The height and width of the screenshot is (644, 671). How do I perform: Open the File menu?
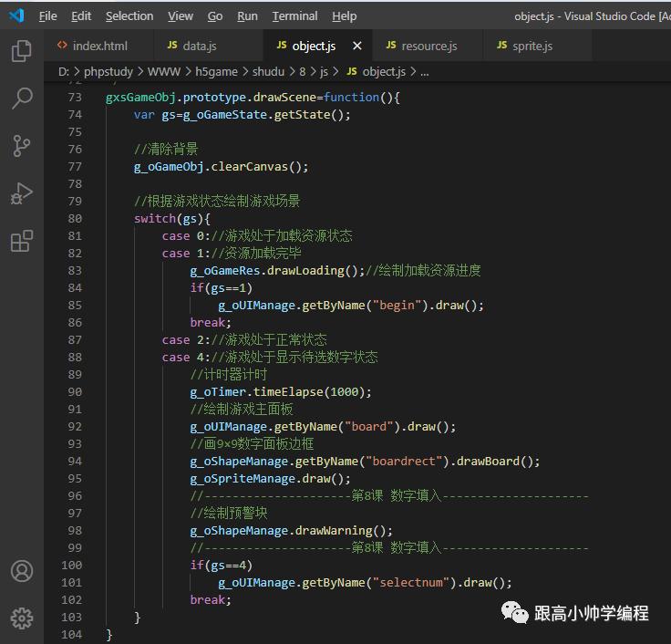tap(47, 16)
